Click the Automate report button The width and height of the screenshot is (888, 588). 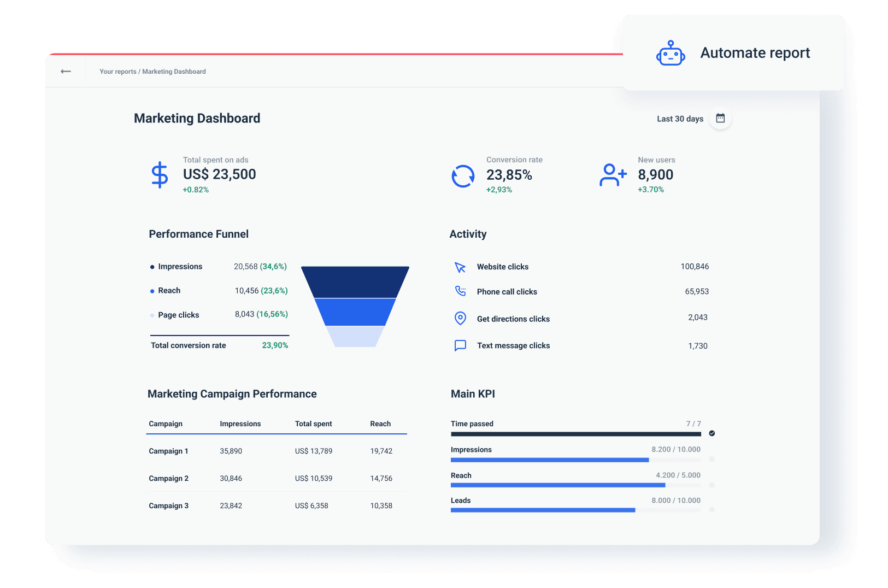755,53
